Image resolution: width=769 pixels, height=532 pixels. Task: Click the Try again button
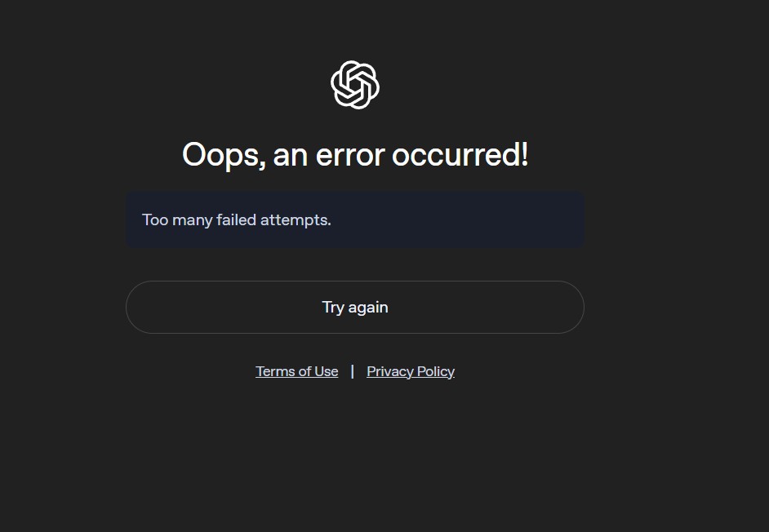click(355, 307)
